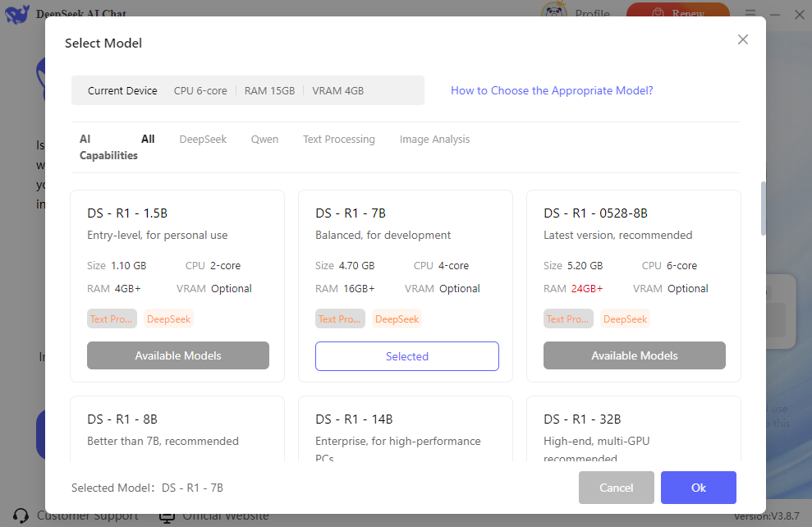The height and width of the screenshot is (527, 812).
Task: Confirm selection with Ok button
Action: click(699, 488)
